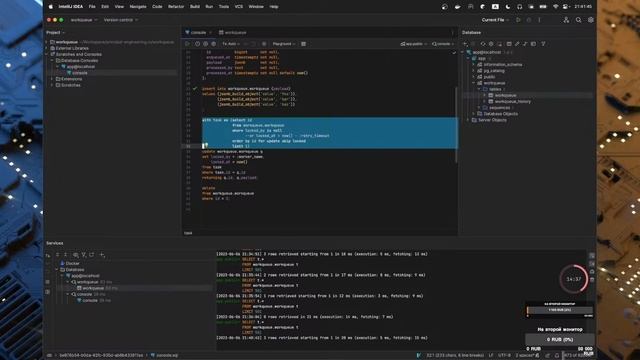This screenshot has height=360, width=640.
Task: Expand the public schema in Database tree
Action: tap(474, 77)
